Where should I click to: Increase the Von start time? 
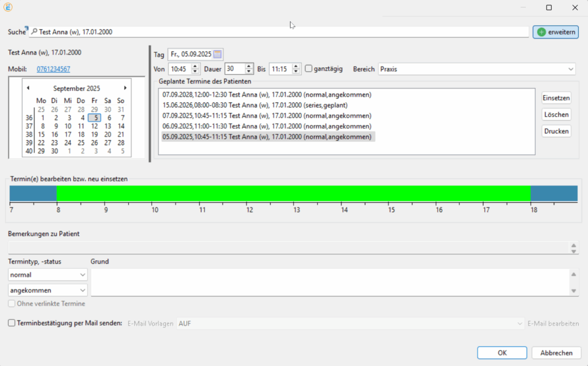coord(197,66)
